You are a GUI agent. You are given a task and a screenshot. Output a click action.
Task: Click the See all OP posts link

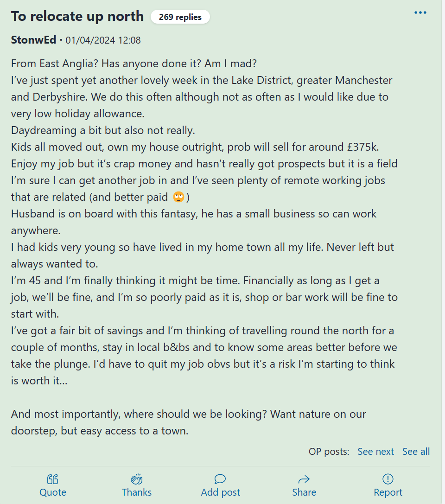coord(416,452)
